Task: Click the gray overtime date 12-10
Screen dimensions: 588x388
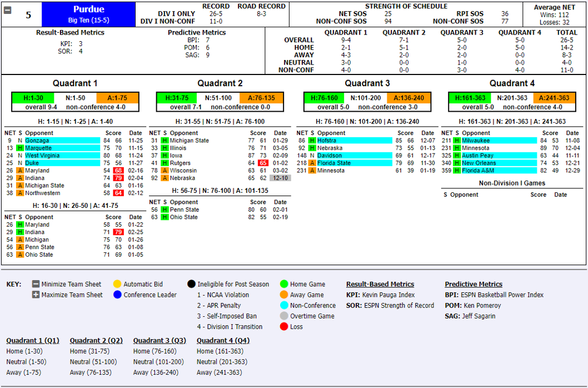Action: point(280,178)
